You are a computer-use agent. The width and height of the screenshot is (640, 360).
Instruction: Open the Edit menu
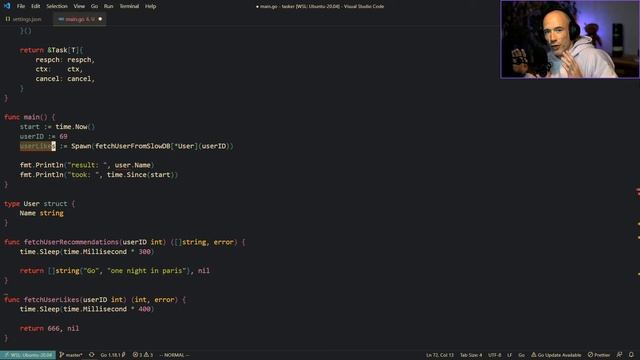click(36, 6)
